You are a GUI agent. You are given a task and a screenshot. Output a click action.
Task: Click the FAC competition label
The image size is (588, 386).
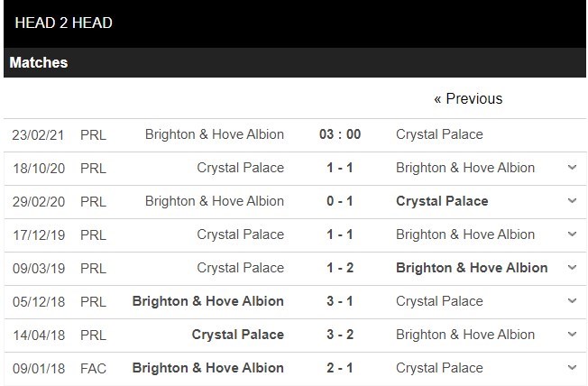coord(93,368)
